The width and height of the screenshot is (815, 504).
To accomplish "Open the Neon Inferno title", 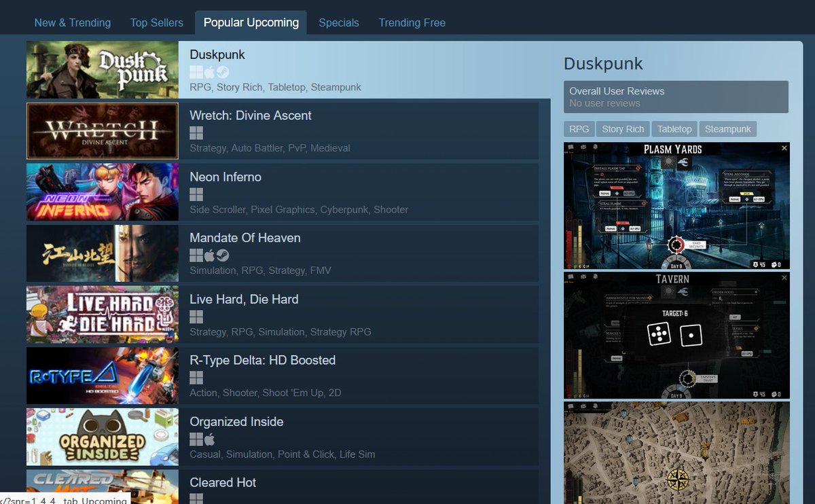I will coord(225,177).
